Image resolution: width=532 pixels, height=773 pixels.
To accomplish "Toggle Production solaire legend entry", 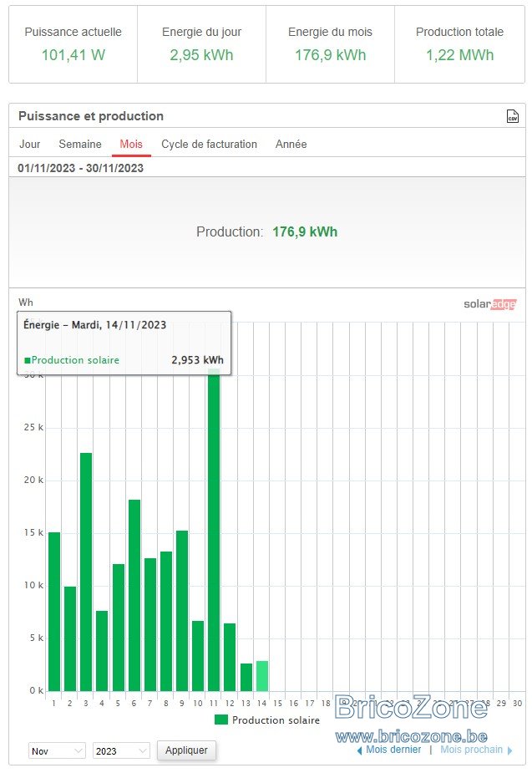I will [267, 720].
